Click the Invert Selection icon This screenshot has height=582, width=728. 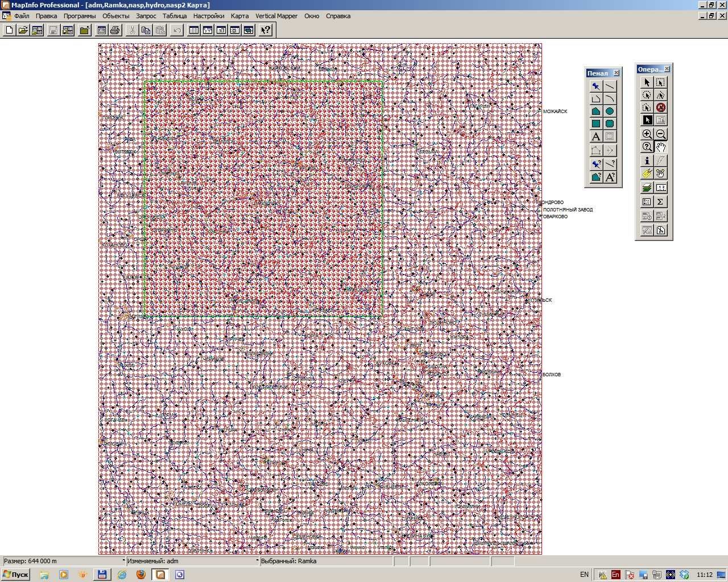(x=647, y=120)
